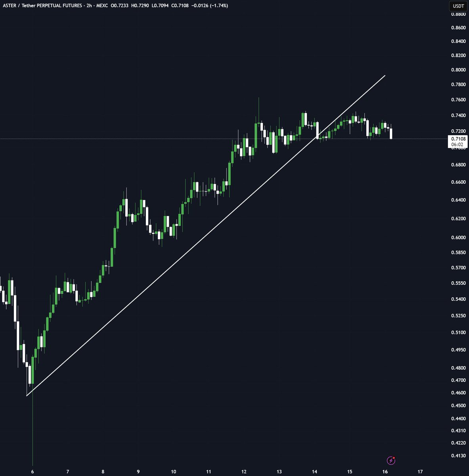Click date 10 on the time axis

tap(174, 472)
